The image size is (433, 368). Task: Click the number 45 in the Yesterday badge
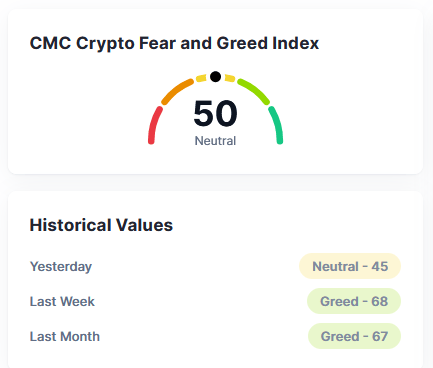pyautogui.click(x=380, y=266)
